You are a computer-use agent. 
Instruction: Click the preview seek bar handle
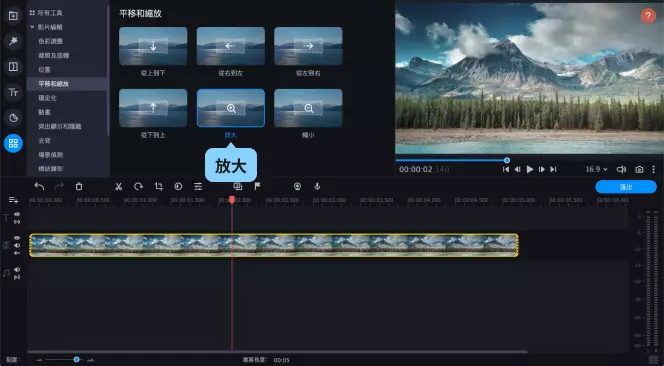point(507,160)
